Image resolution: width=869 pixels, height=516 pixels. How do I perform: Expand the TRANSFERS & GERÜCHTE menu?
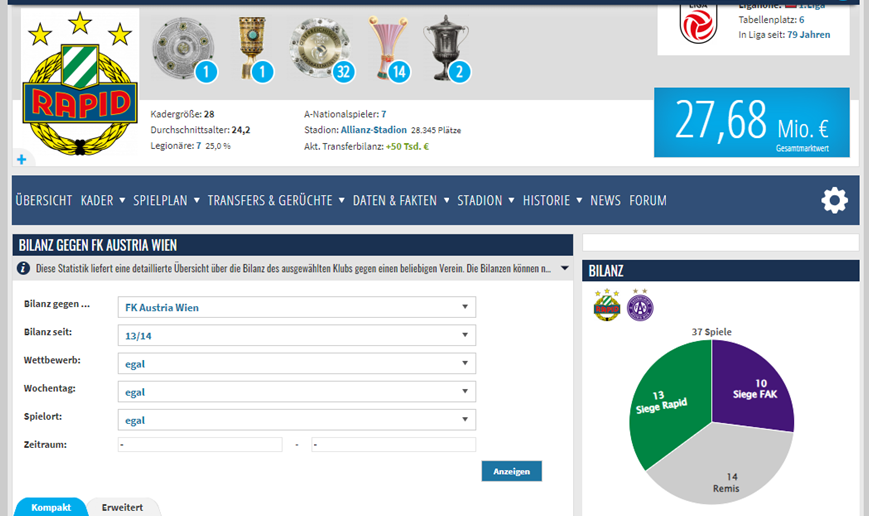click(276, 200)
